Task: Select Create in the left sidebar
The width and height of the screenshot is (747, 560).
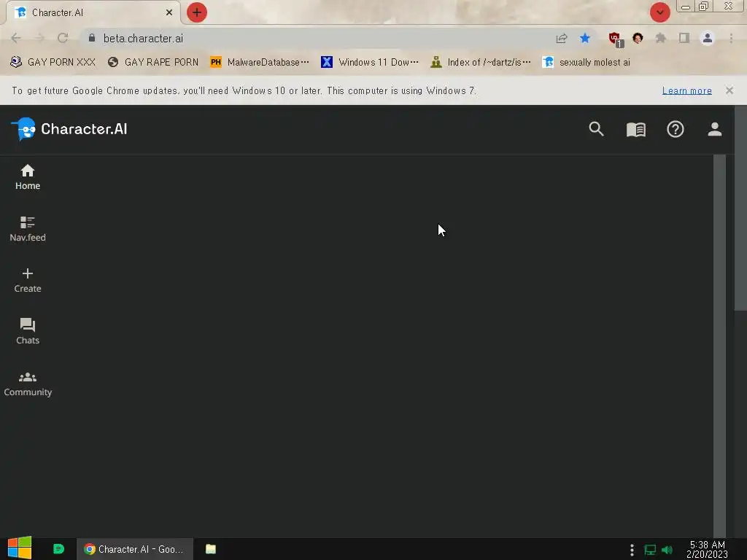Action: pos(28,281)
